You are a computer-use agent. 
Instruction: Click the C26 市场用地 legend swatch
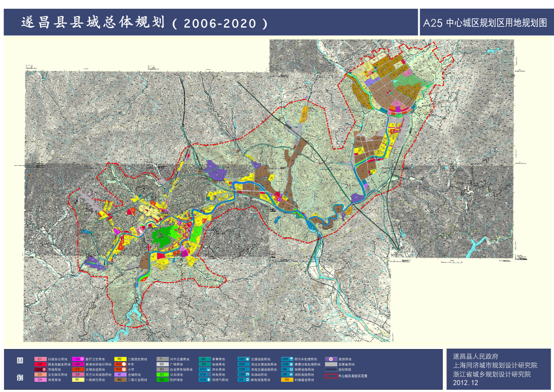[x=40, y=369]
